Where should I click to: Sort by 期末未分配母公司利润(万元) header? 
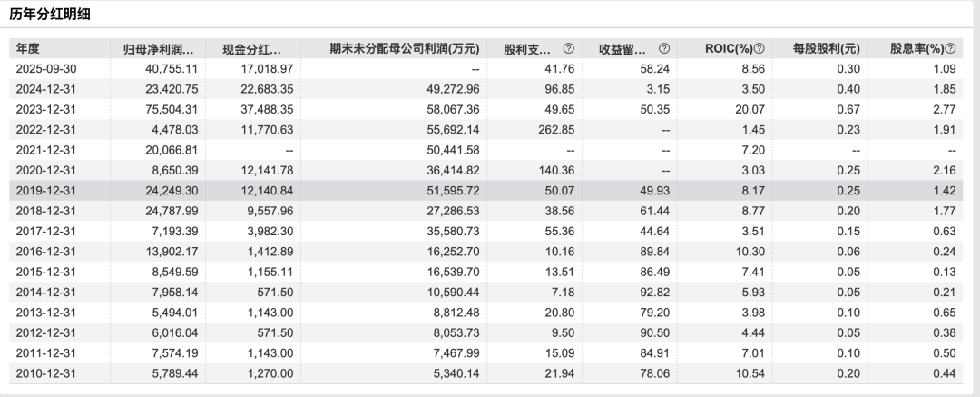pos(405,48)
